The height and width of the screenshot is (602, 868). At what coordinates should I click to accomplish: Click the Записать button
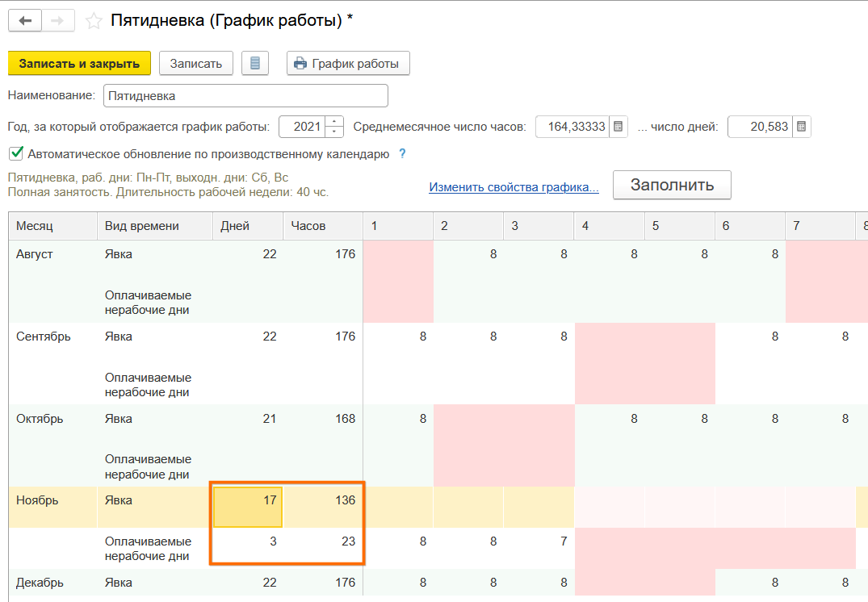[x=195, y=63]
